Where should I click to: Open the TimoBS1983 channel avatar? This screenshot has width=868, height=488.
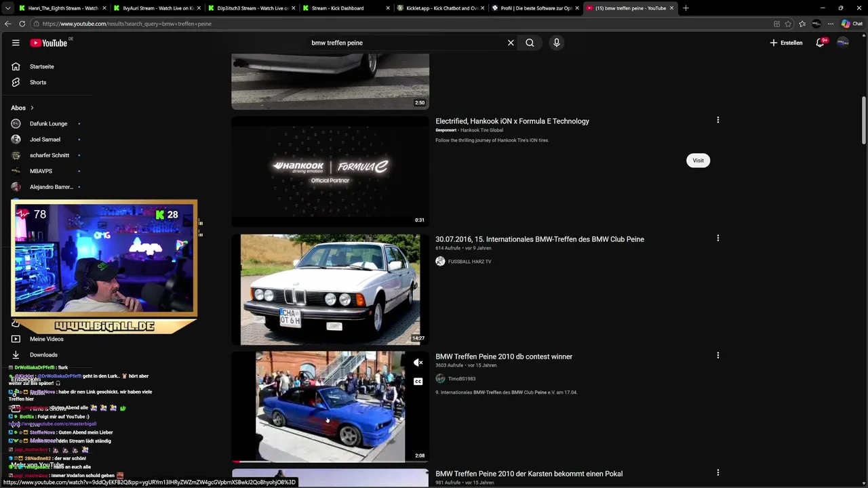pyautogui.click(x=440, y=379)
